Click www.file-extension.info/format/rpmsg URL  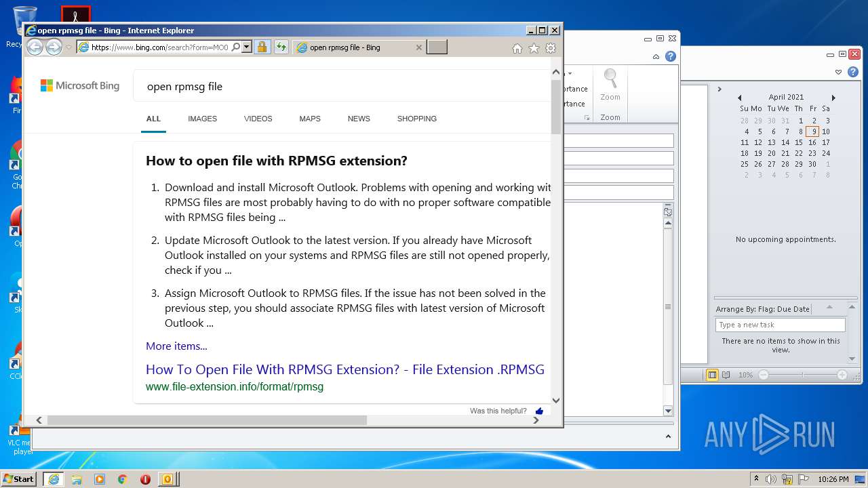click(x=235, y=387)
